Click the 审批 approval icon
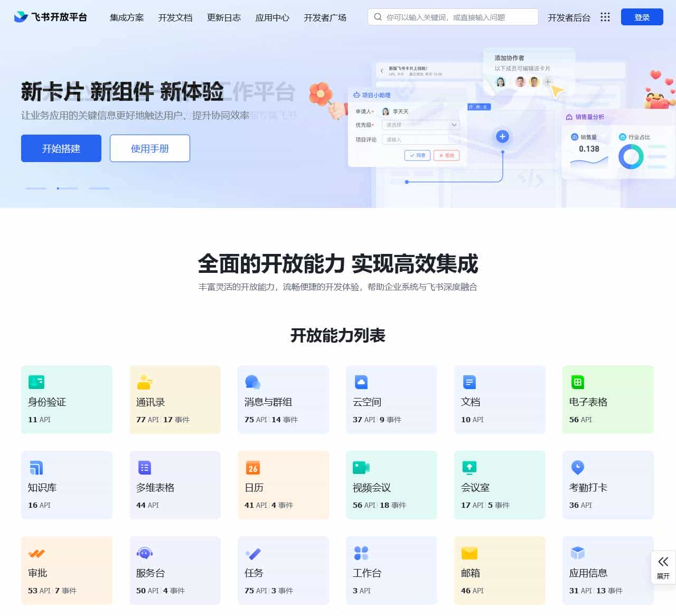 [36, 553]
